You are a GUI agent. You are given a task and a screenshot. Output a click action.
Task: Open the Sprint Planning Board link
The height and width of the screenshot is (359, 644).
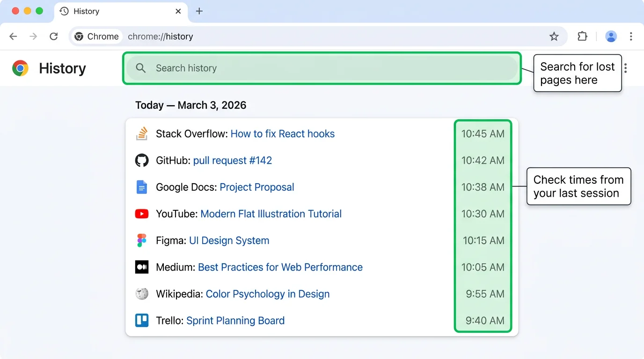tap(235, 320)
